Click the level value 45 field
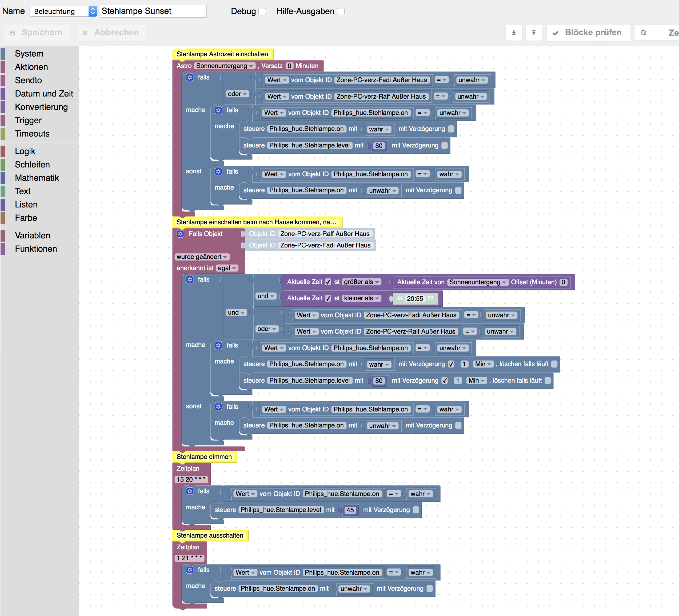The image size is (679, 616). [x=350, y=510]
